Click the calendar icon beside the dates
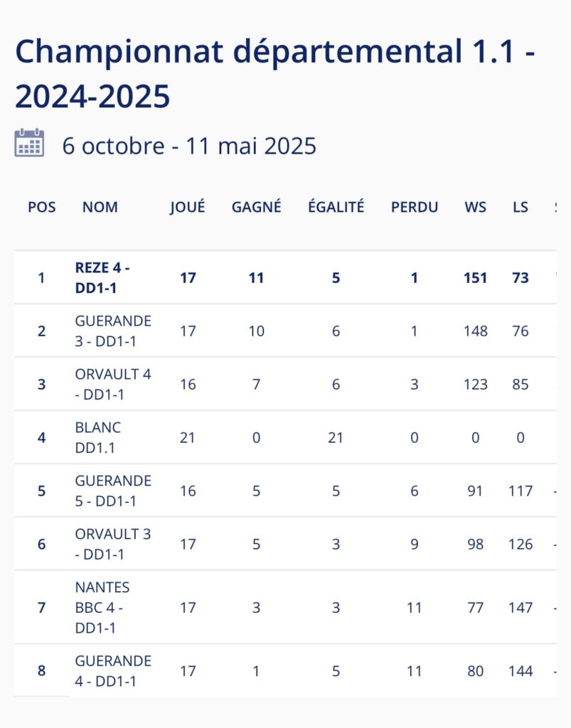Screen dimensions: 571x728 [29, 143]
